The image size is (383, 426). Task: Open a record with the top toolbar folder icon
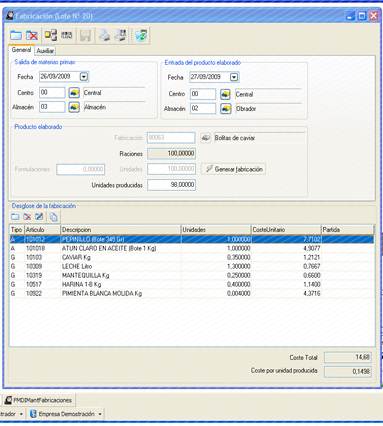coord(16,35)
